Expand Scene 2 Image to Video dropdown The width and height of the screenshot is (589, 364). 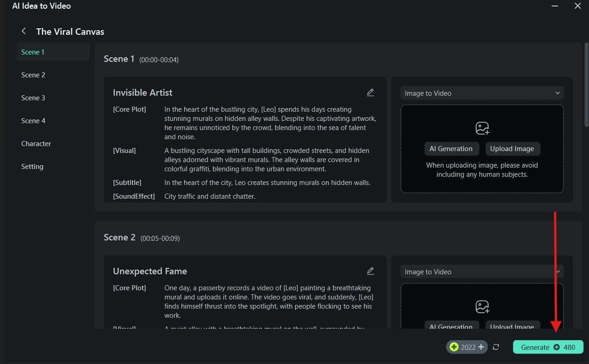pos(482,272)
